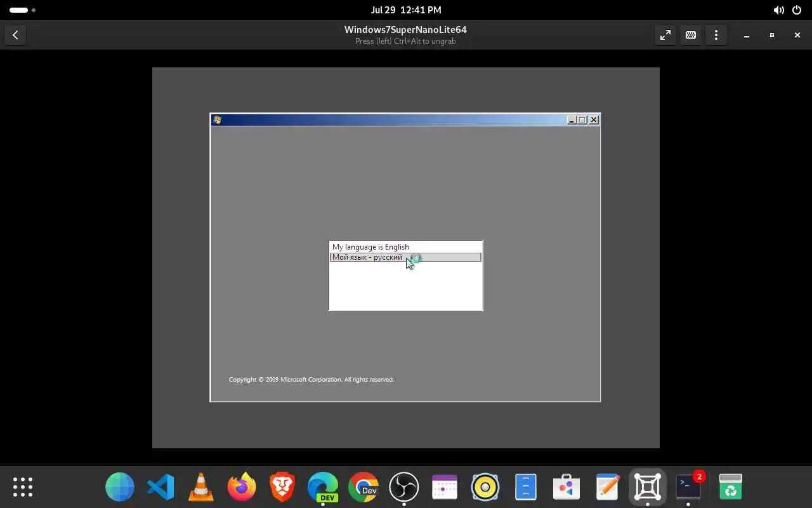Image resolution: width=812 pixels, height=508 pixels.
Task: Launch VLC media player from dock
Action: click(x=201, y=487)
